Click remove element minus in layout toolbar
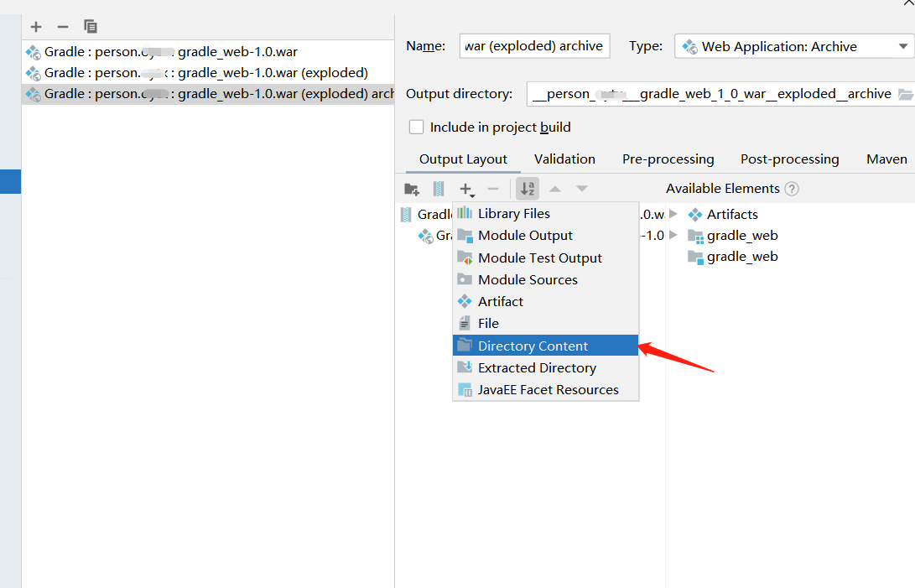 coord(493,190)
